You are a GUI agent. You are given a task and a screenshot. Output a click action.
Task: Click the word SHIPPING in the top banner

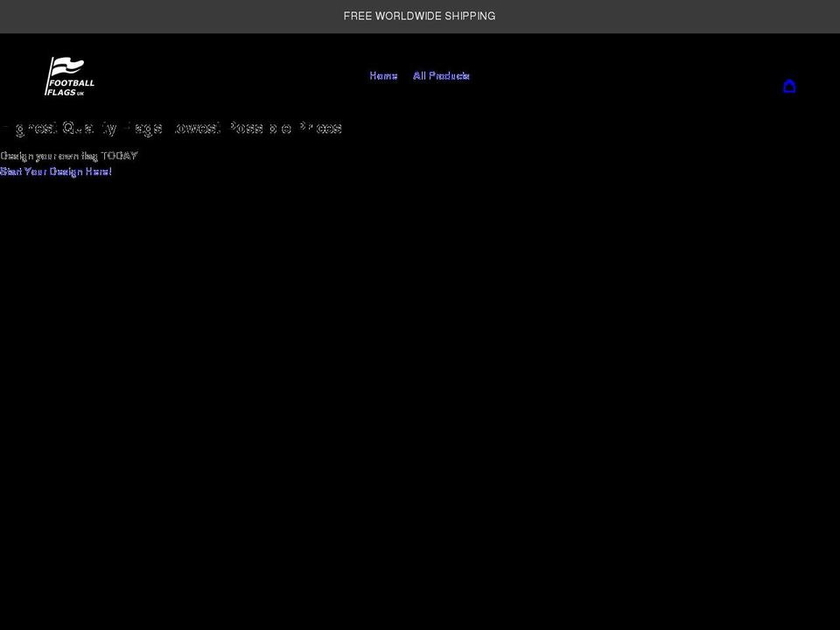click(x=469, y=16)
